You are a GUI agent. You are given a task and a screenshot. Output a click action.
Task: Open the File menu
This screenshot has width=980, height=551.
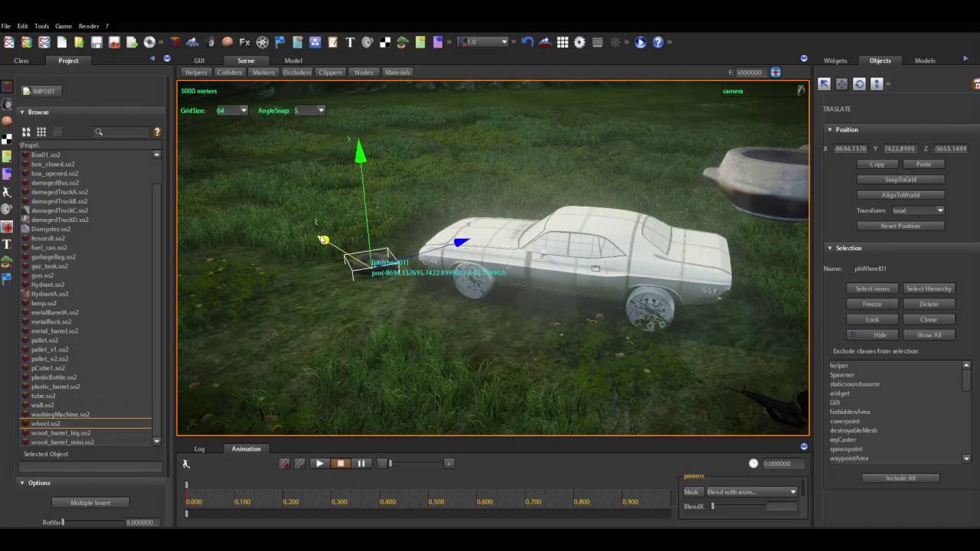click(x=5, y=26)
